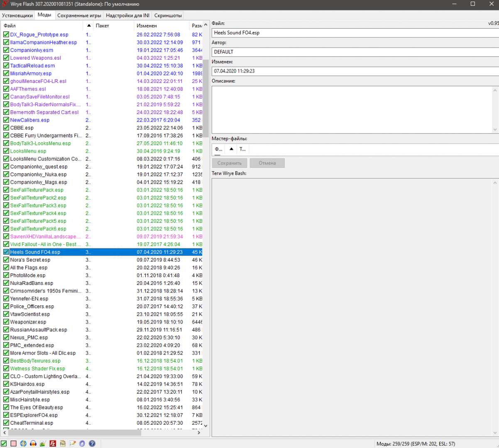Viewport: 499px width, 448px height.
Task: Click the pink square status bar icon
Action: [14, 443]
